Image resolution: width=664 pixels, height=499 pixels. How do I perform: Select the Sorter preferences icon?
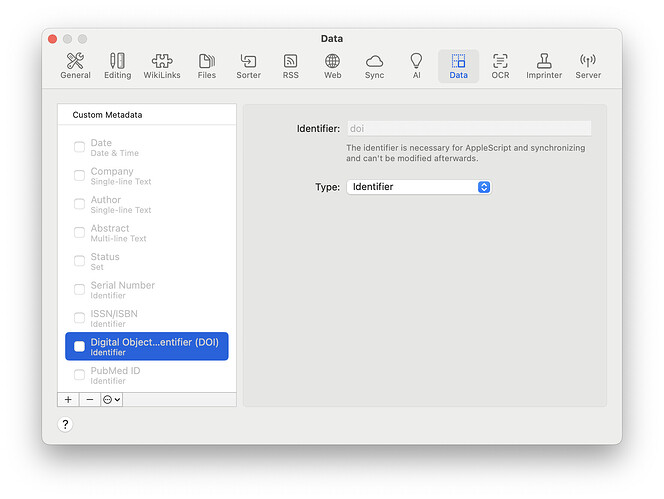click(x=248, y=66)
